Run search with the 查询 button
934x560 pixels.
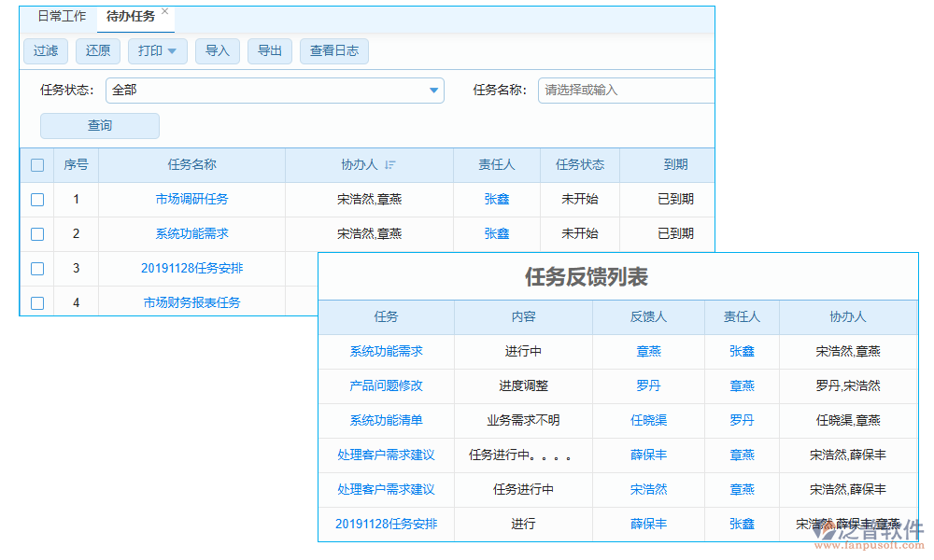(99, 125)
